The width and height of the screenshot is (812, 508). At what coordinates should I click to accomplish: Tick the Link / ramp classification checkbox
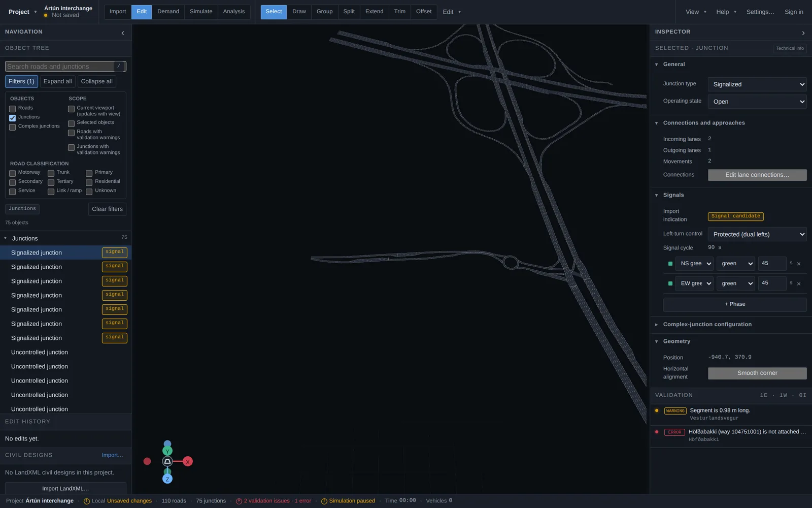pos(51,192)
